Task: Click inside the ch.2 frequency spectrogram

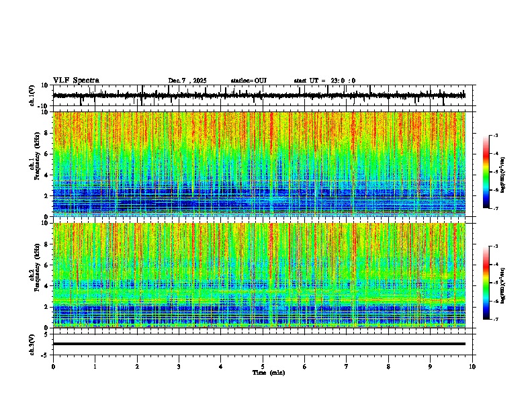Action: click(x=259, y=275)
